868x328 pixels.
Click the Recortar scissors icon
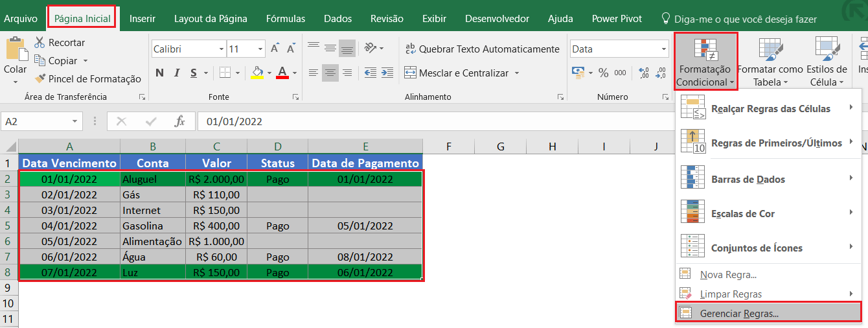[40, 43]
